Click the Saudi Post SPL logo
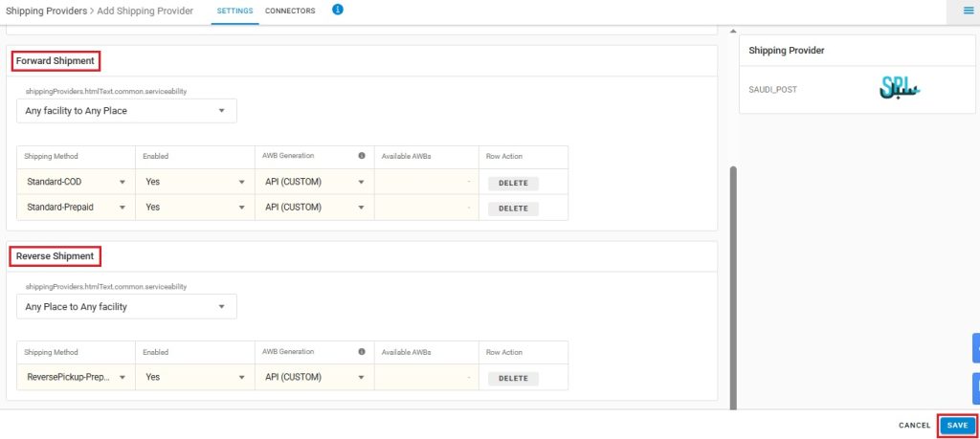 tap(899, 88)
